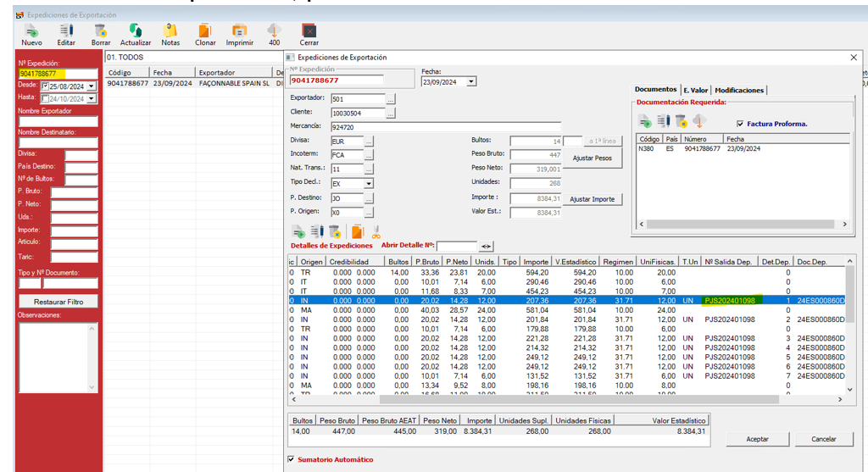Open Notas from the main toolbar
Viewport: 868px width, 472px height.
[170, 31]
